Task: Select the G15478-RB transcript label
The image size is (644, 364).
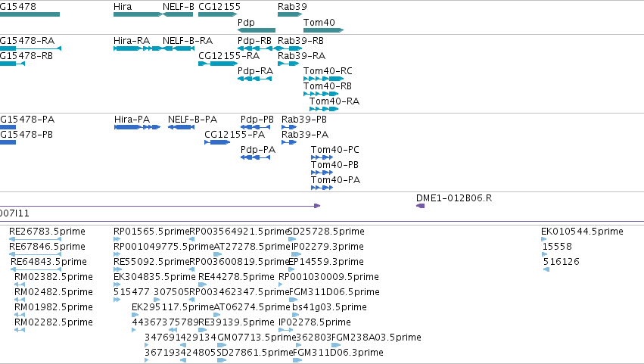Action: pos(26,56)
